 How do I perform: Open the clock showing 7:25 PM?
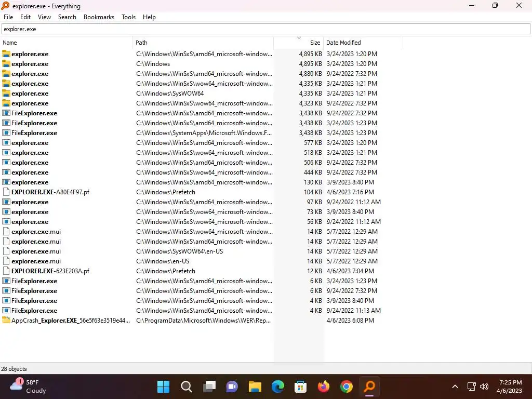click(x=509, y=387)
